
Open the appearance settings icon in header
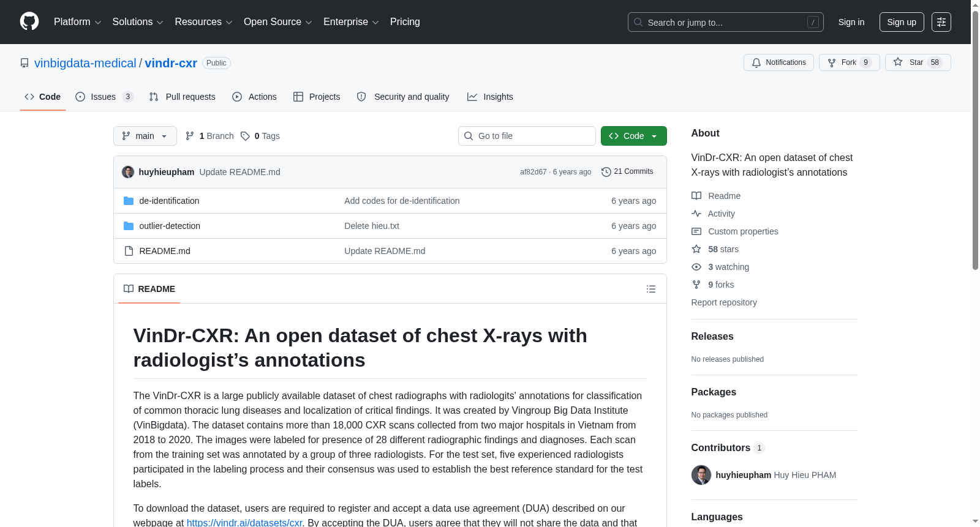tap(941, 22)
